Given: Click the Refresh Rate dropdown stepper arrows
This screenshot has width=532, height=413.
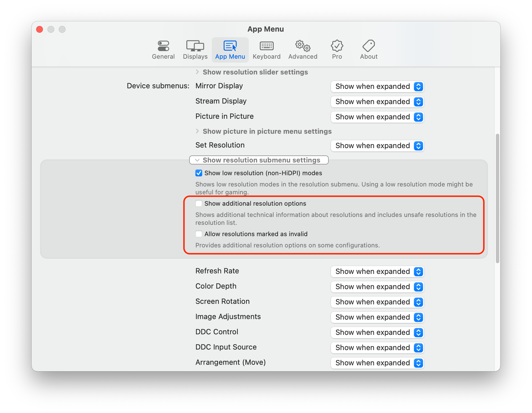Looking at the screenshot, I should coord(418,272).
